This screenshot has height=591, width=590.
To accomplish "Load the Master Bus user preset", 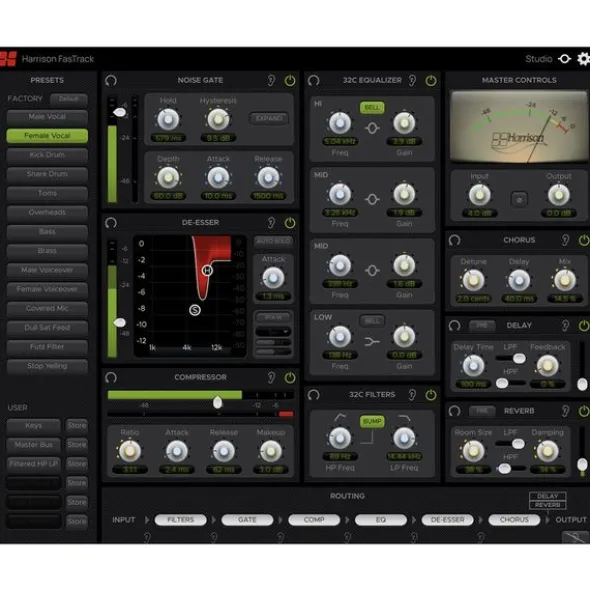I will click(x=34, y=445).
